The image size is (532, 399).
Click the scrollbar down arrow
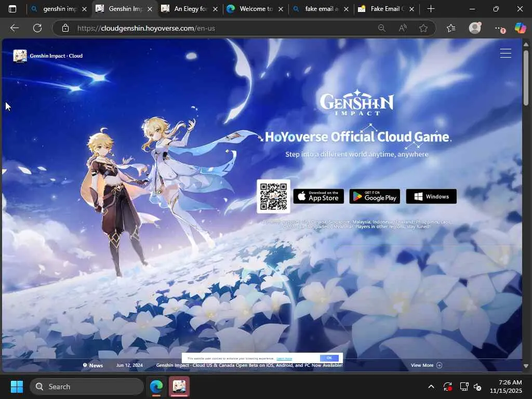[526, 366]
